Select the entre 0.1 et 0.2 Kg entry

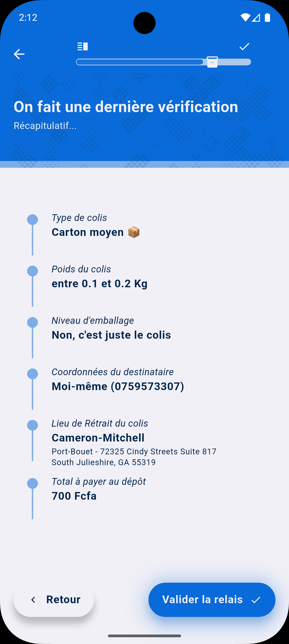[x=99, y=283]
